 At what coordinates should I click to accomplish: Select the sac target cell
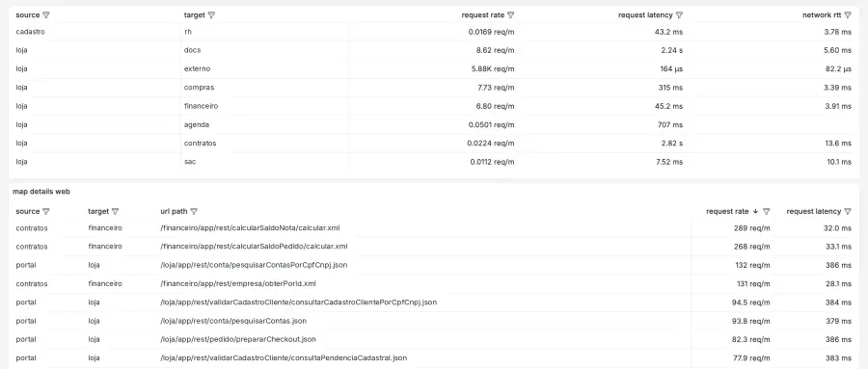tap(190, 162)
